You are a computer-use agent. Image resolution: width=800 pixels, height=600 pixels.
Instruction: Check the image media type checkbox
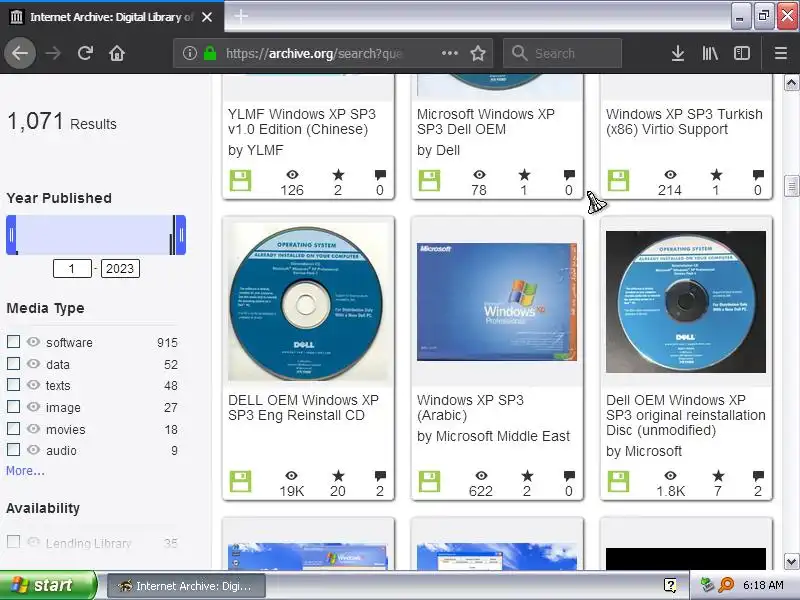tap(14, 407)
